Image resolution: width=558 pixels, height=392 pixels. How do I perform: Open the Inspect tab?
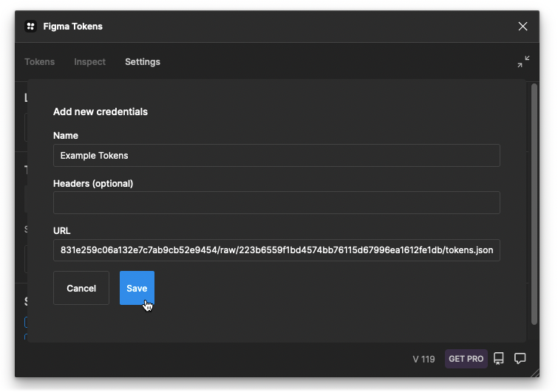point(89,62)
